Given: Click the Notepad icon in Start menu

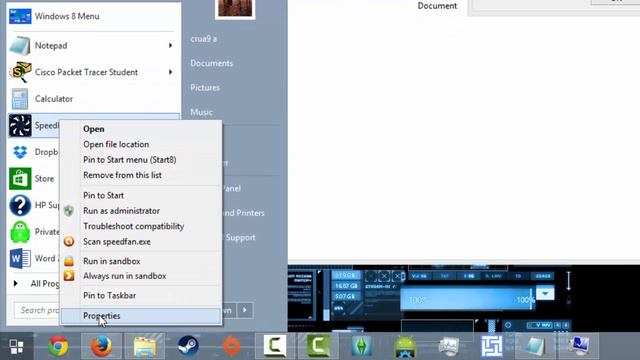Looking at the screenshot, I should (20, 45).
